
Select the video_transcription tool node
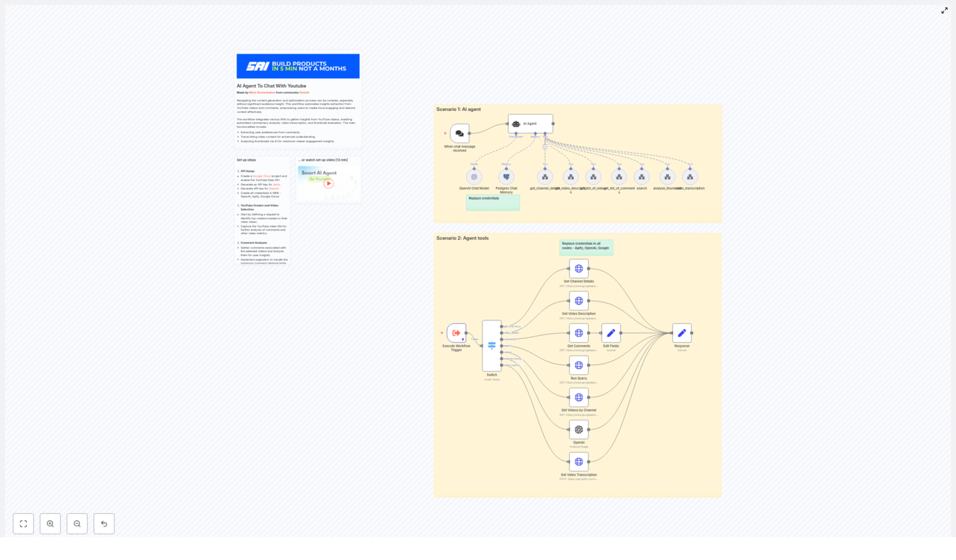click(690, 177)
